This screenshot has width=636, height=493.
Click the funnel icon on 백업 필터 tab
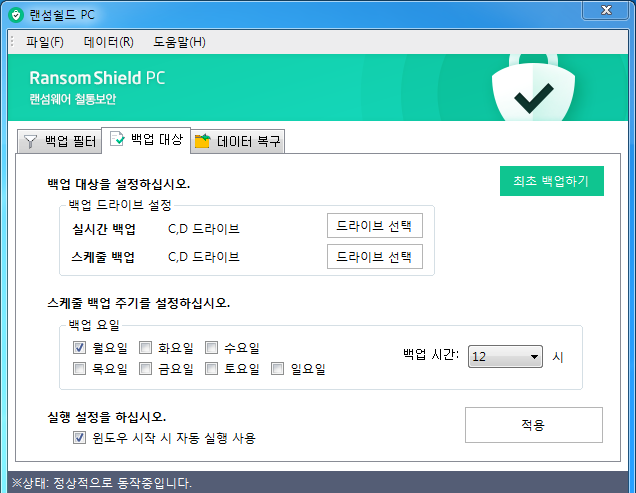[30, 142]
